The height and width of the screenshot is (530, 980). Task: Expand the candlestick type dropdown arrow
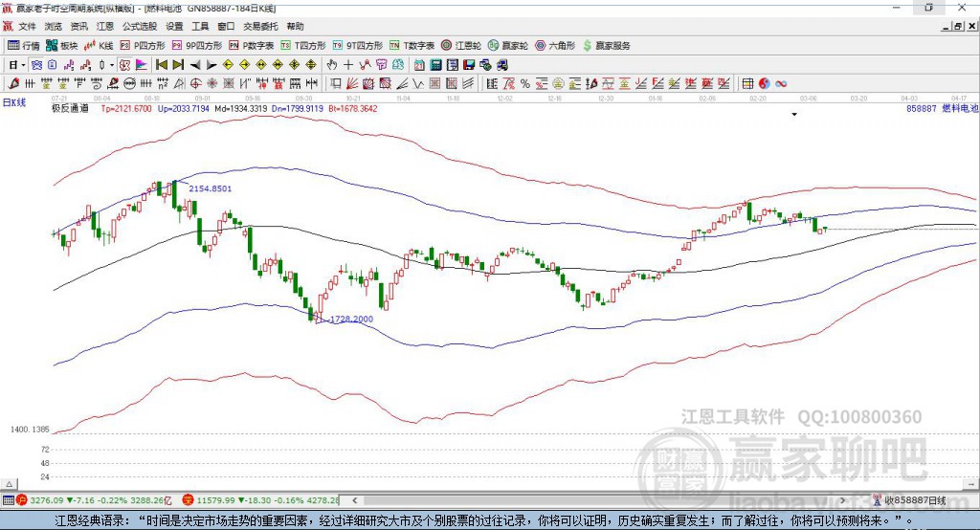(112, 65)
